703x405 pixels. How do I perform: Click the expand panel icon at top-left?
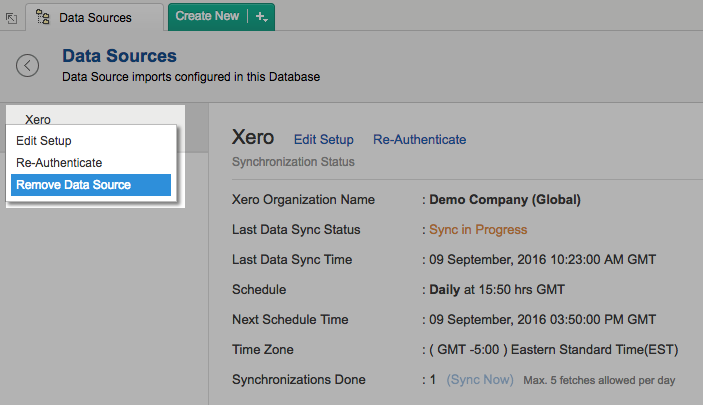[11, 18]
